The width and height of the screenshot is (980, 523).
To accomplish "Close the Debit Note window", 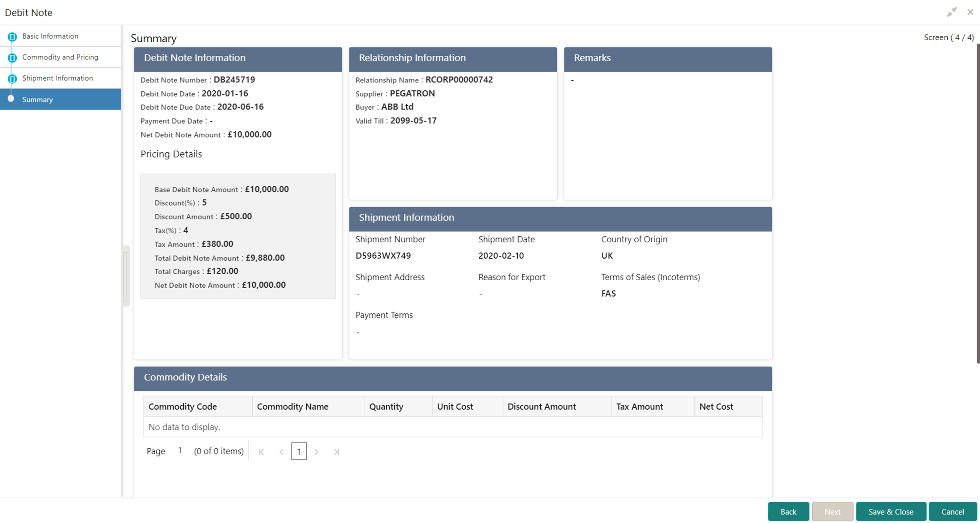I will click(970, 12).
